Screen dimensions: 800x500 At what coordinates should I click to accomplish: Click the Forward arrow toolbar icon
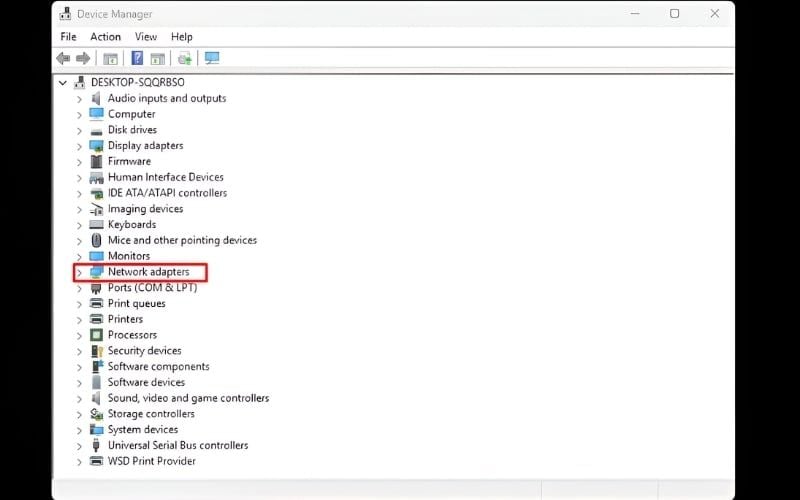[83, 58]
